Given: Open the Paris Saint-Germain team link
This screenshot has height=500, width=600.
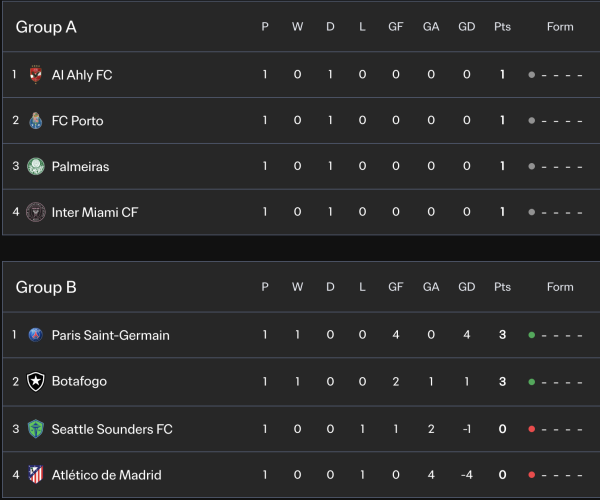Looking at the screenshot, I should click(110, 335).
